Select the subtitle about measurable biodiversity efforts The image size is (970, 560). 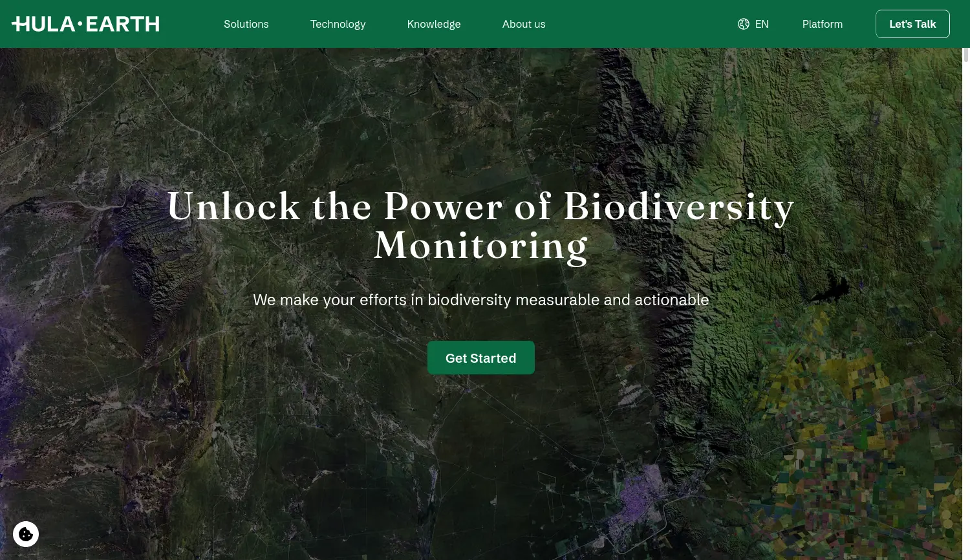(480, 300)
